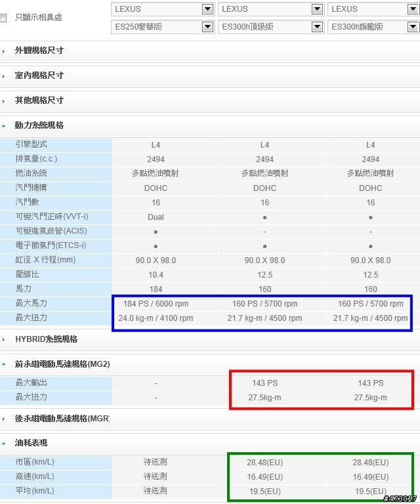Click the 汽門機構 row label

tap(31, 188)
